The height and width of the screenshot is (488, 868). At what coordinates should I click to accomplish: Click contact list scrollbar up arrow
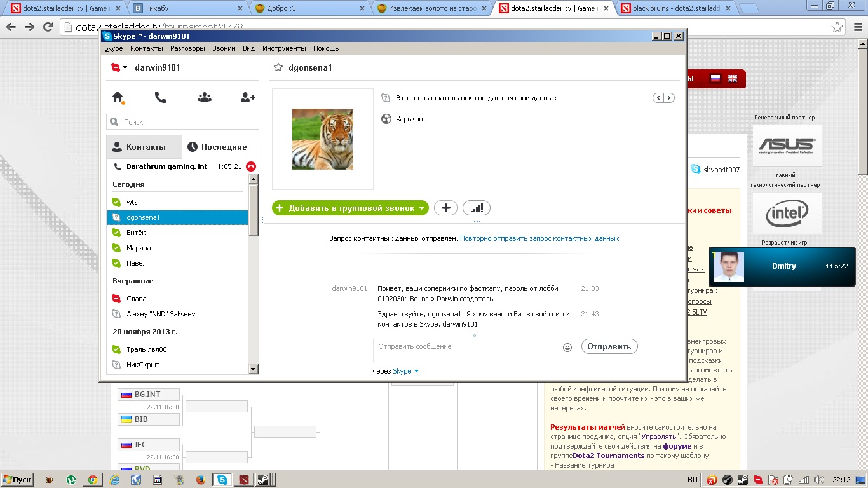(254, 180)
